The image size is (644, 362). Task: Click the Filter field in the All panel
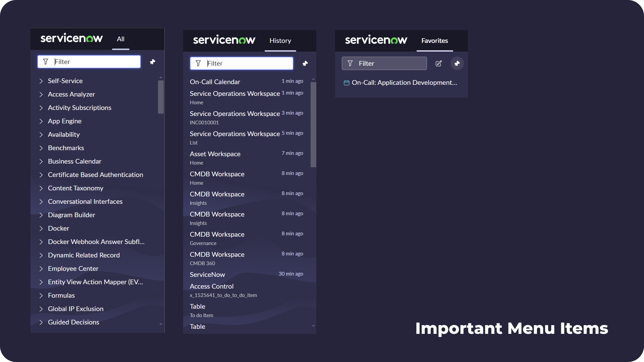89,62
